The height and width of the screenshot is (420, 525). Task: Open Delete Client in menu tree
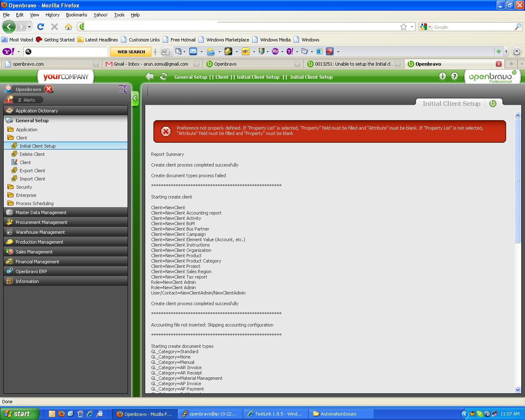pyautogui.click(x=32, y=154)
